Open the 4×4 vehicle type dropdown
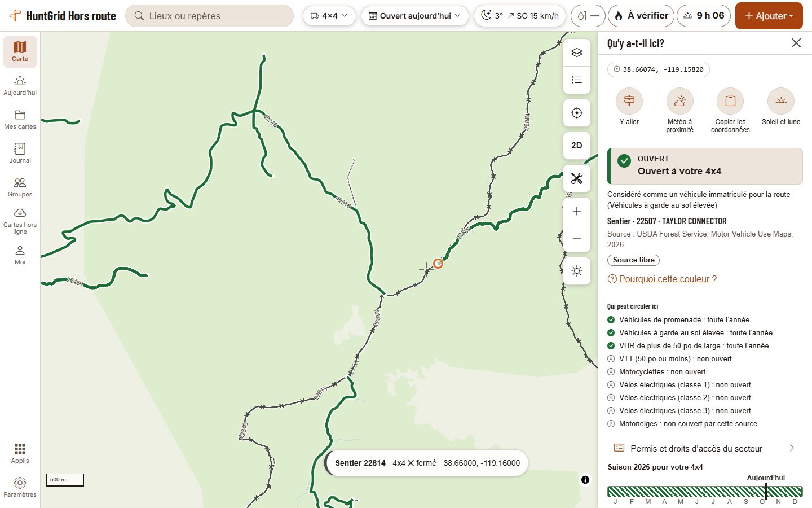 [329, 16]
